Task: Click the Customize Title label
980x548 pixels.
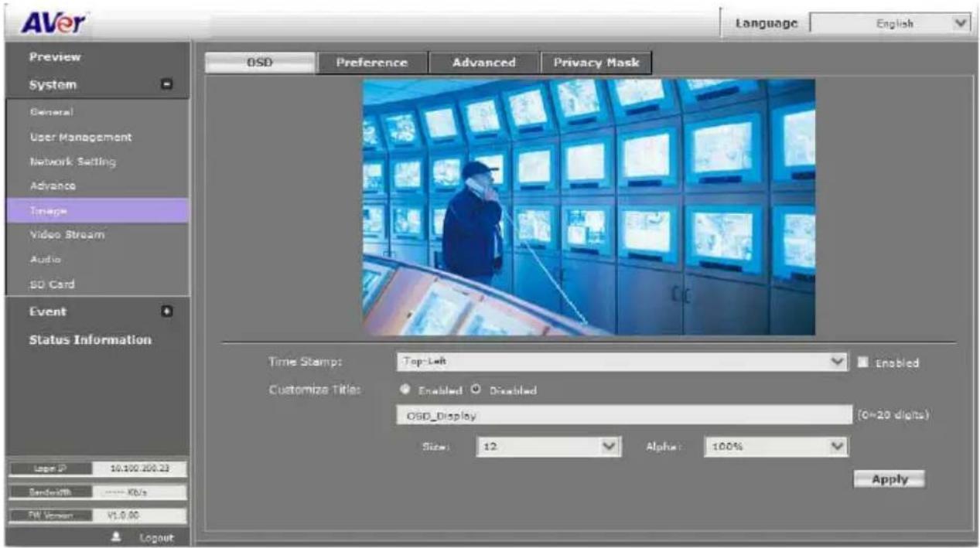Action: point(314,390)
